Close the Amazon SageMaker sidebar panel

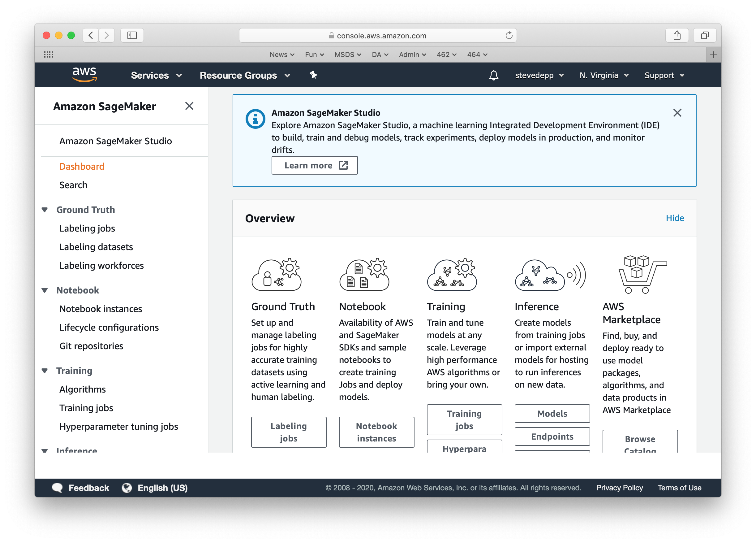pyautogui.click(x=189, y=106)
